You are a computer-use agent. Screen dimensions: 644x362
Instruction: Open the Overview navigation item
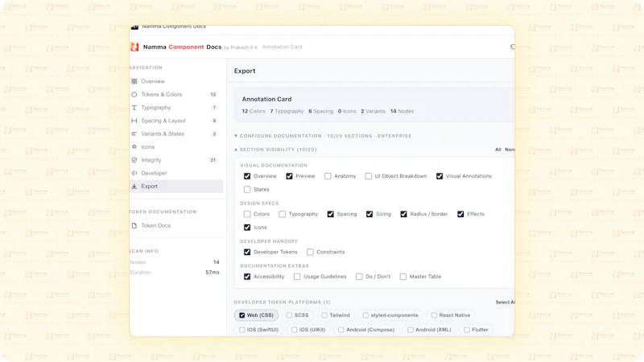(176, 81)
